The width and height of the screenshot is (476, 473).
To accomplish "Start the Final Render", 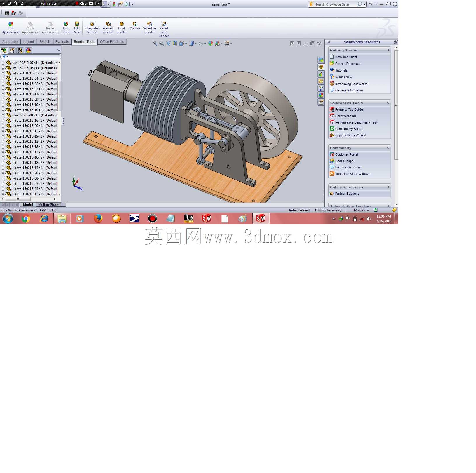I will [121, 28].
